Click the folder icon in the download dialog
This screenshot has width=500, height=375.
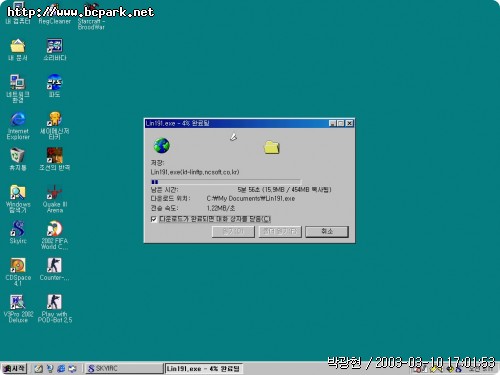[x=272, y=147]
